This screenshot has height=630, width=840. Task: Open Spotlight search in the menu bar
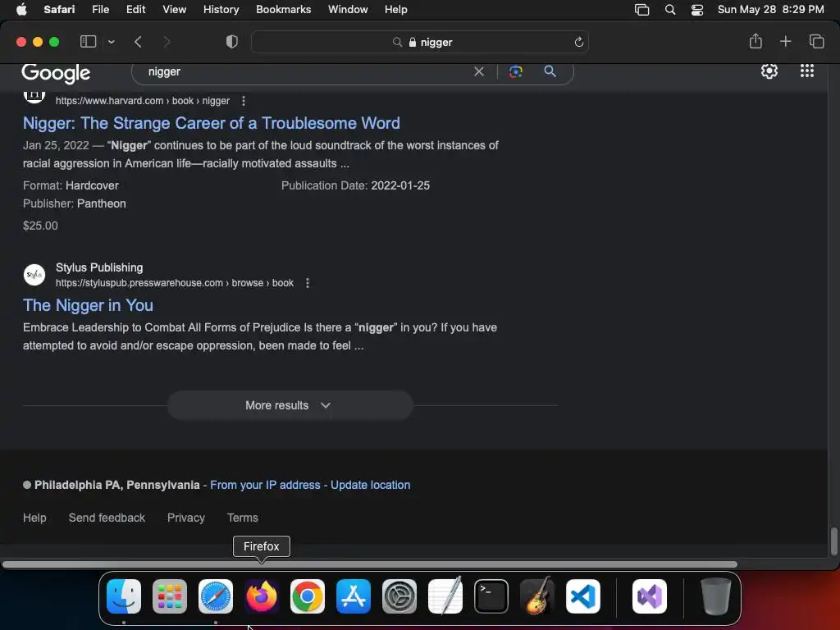click(x=669, y=10)
